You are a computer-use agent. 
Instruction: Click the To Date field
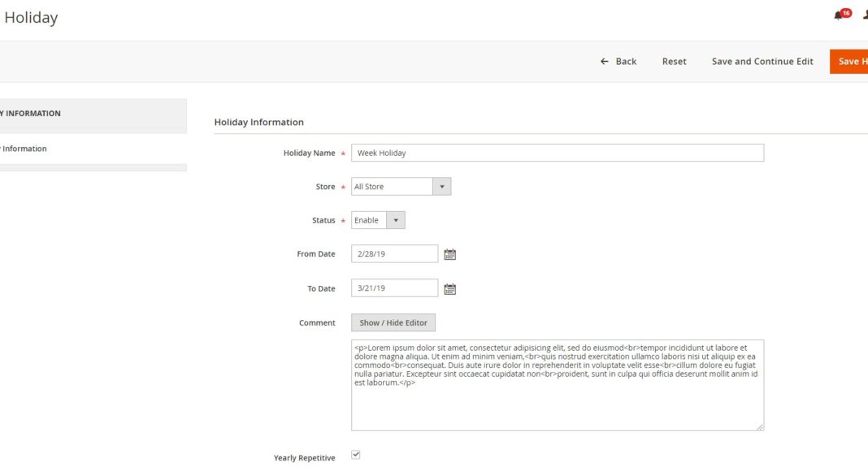tap(395, 288)
